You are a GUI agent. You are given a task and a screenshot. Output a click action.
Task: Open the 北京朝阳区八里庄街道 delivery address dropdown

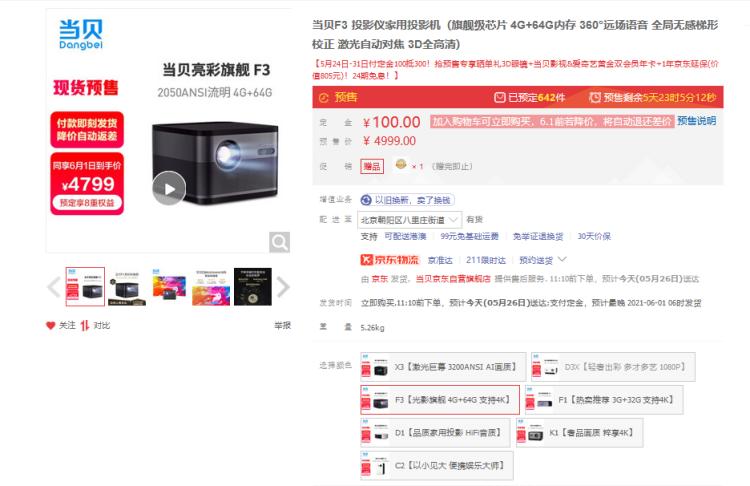pos(409,220)
